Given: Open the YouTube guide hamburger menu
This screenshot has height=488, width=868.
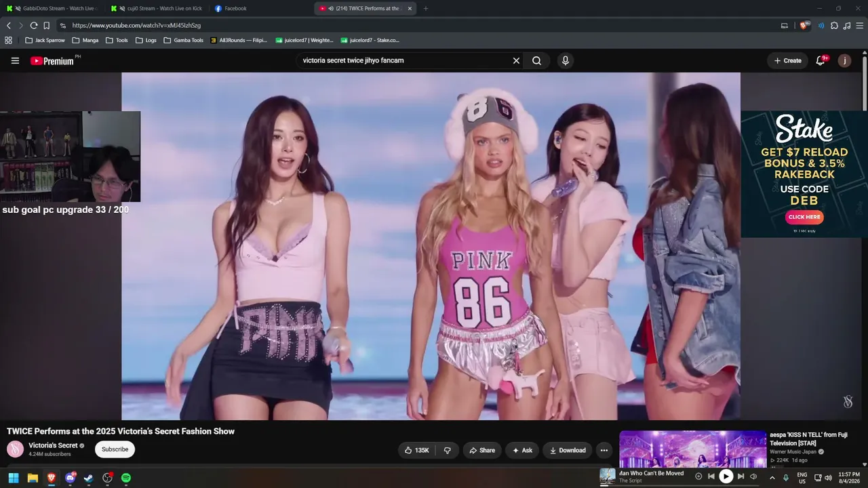Looking at the screenshot, I should (15, 60).
